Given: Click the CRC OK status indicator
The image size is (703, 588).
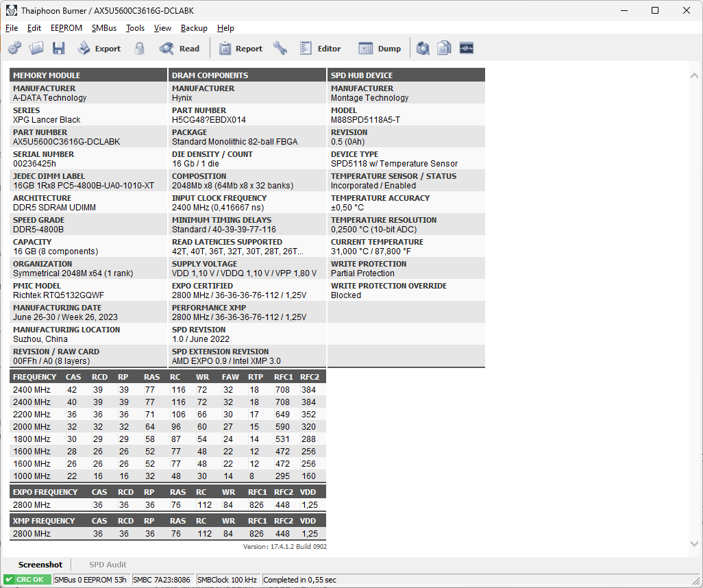Looking at the screenshot, I should [x=27, y=580].
